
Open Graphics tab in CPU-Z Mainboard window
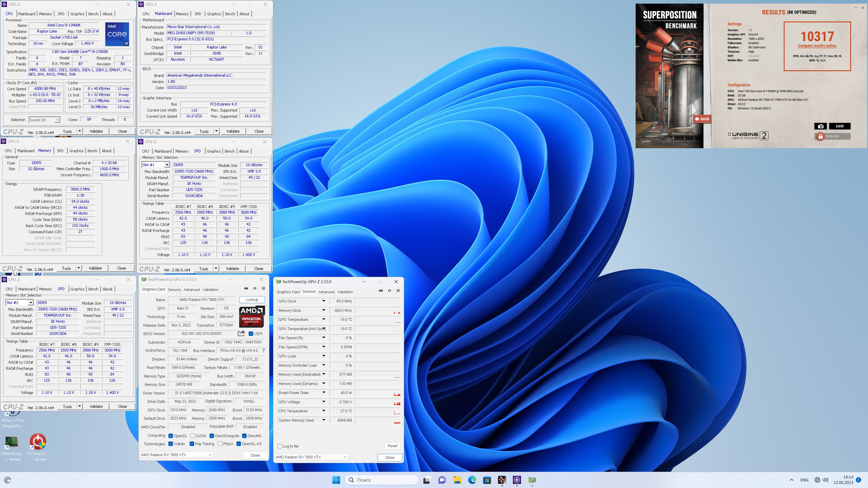point(214,14)
